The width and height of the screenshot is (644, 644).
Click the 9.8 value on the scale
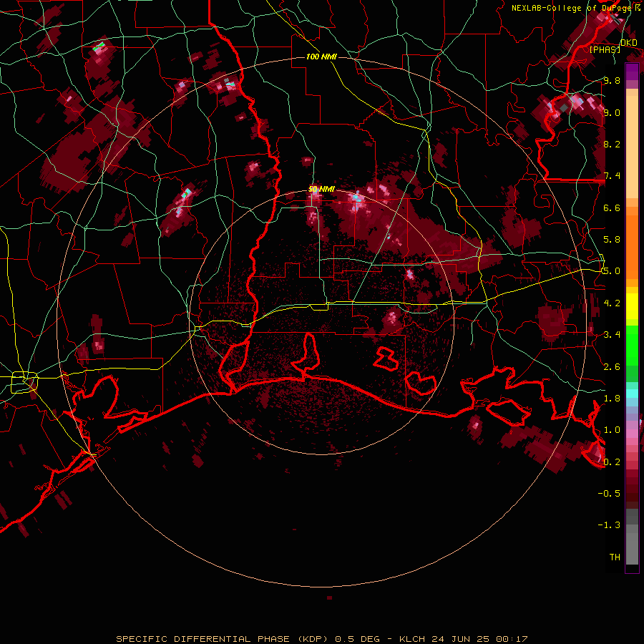click(x=612, y=81)
